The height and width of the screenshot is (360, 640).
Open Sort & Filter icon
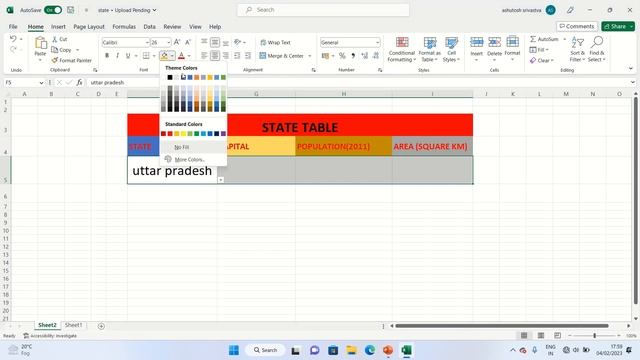click(578, 42)
